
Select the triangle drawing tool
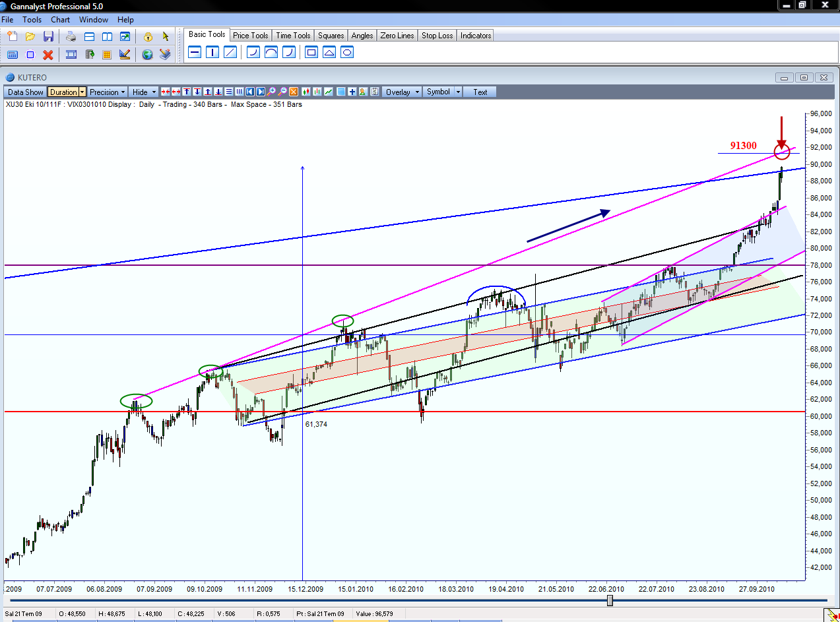pos(329,52)
